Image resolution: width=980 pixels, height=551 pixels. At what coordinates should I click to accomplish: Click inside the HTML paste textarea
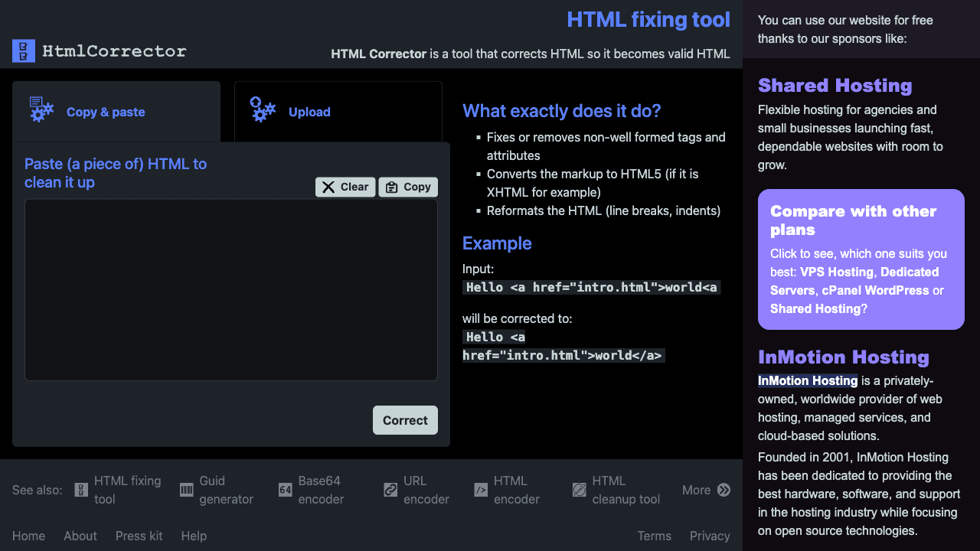point(231,289)
